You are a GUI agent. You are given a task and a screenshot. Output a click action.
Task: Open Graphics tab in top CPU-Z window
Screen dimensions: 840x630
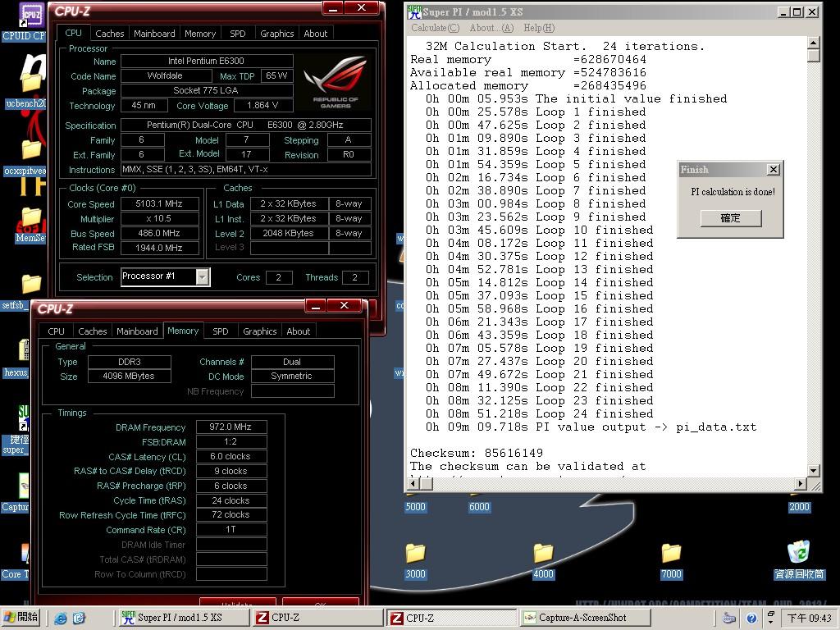pyautogui.click(x=277, y=34)
